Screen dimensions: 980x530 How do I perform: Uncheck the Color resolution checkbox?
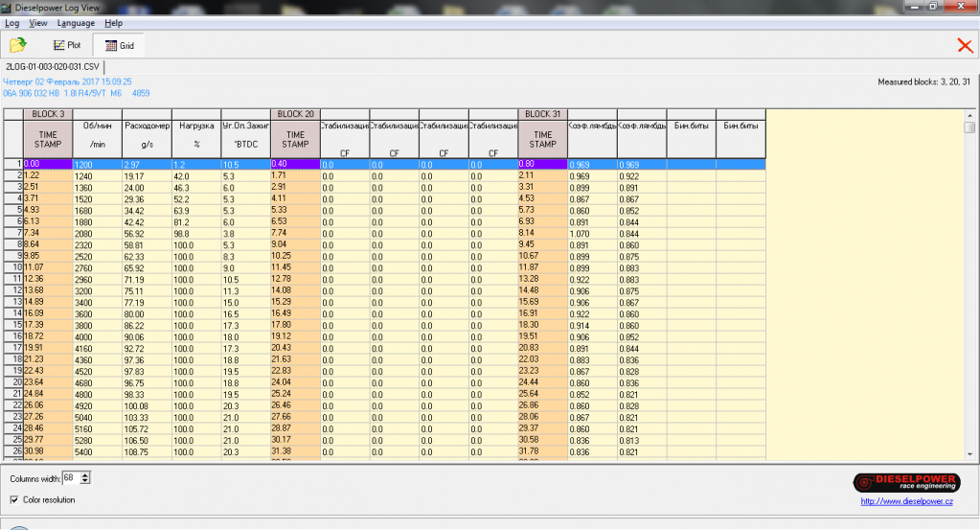coord(14,499)
